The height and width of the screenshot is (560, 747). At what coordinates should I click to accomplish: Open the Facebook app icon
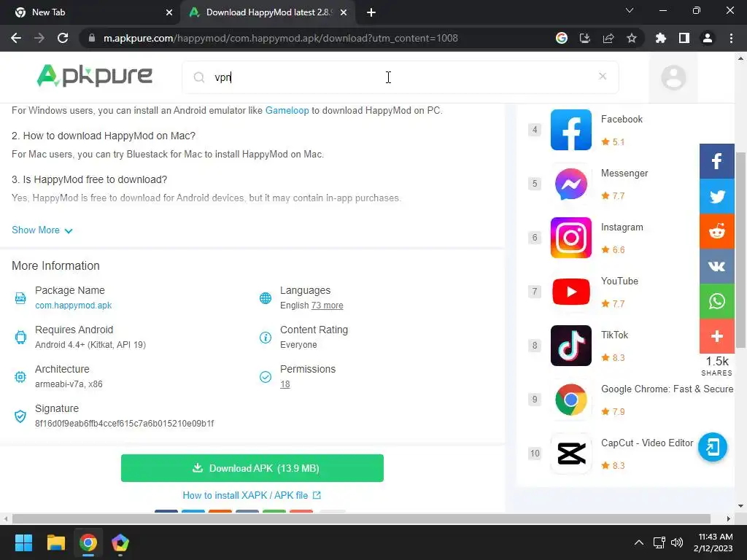(x=570, y=130)
